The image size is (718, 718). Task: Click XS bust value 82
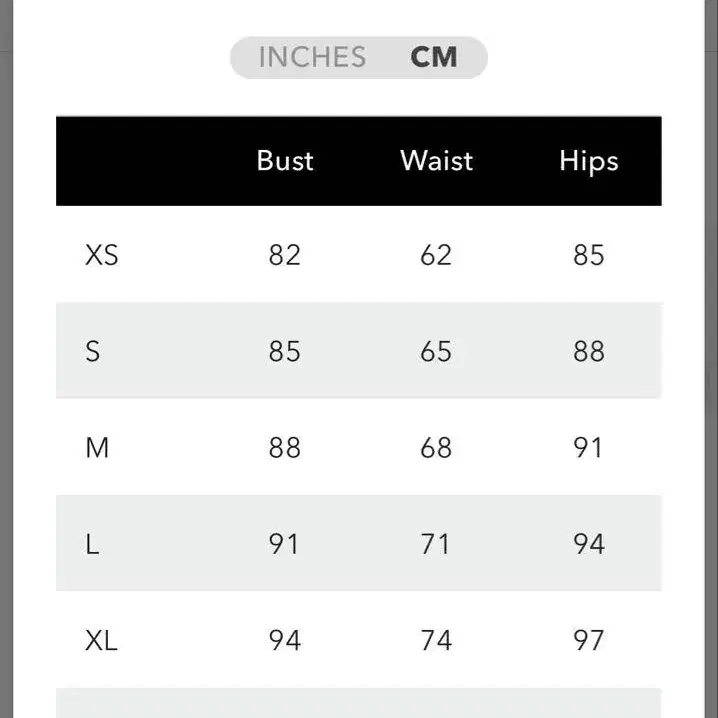point(284,255)
